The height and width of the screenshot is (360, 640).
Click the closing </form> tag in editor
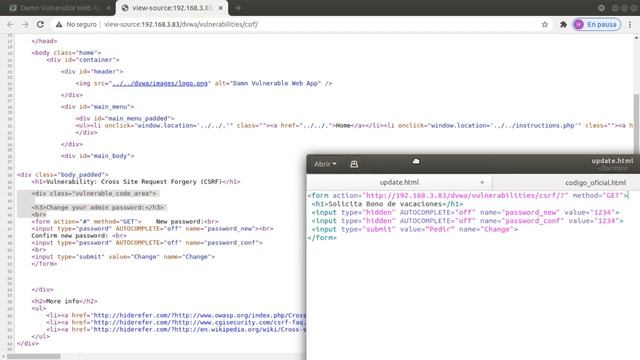pyautogui.click(x=322, y=238)
